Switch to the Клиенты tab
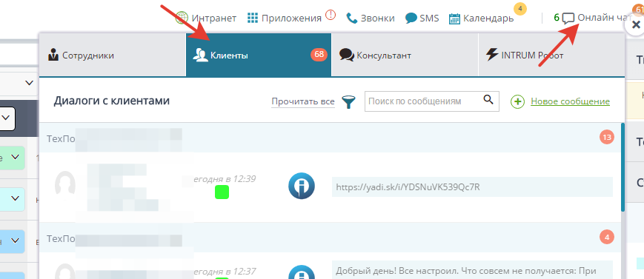 click(x=259, y=55)
